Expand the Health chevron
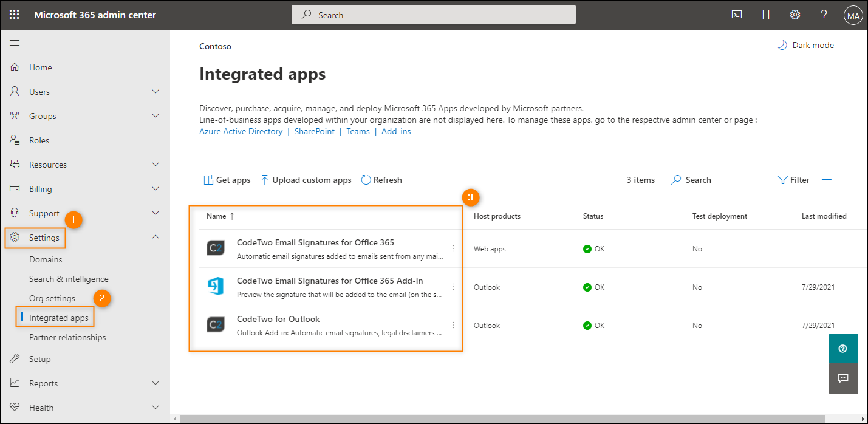The height and width of the screenshot is (424, 868). point(155,408)
